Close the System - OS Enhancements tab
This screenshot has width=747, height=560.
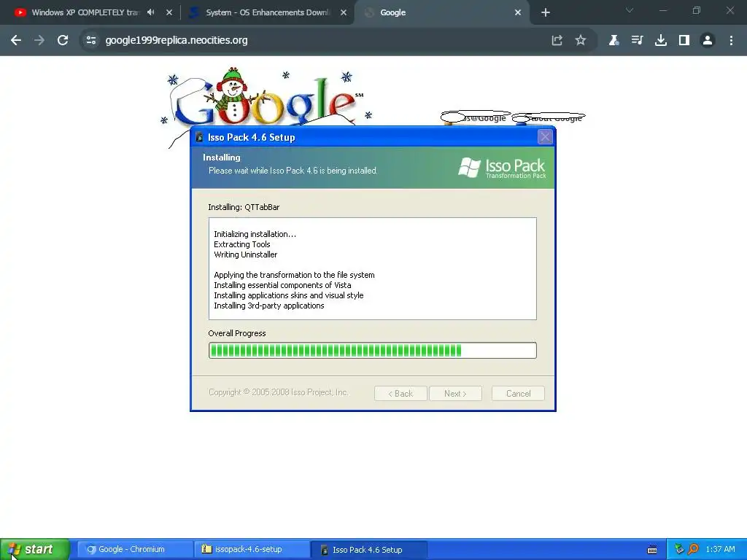tap(344, 12)
